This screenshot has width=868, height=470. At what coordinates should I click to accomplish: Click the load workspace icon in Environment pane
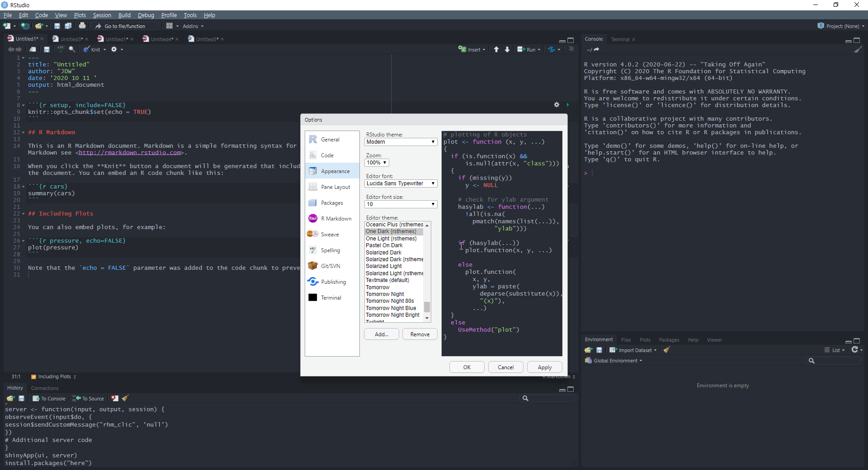(588, 350)
